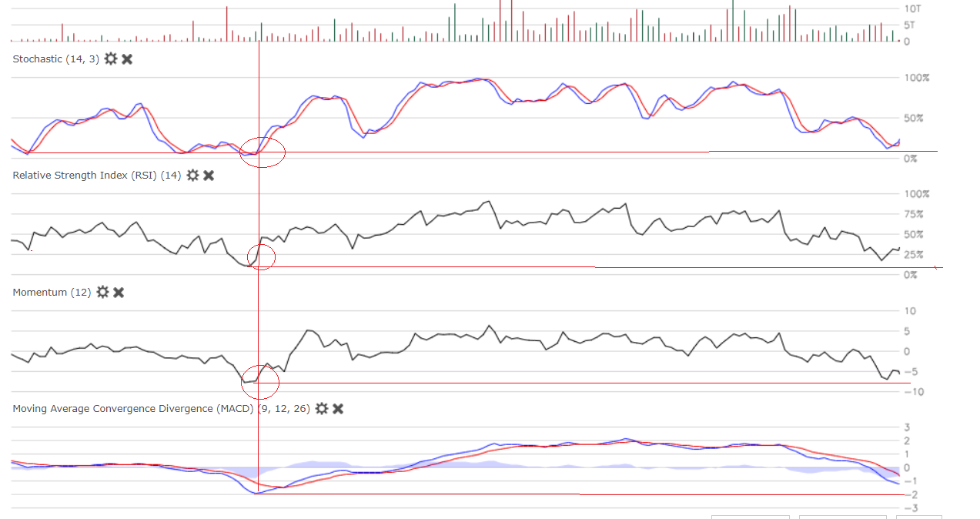This screenshot has height=519, width=980.
Task: Click the -3 label on MACD axis
Action: [909, 508]
